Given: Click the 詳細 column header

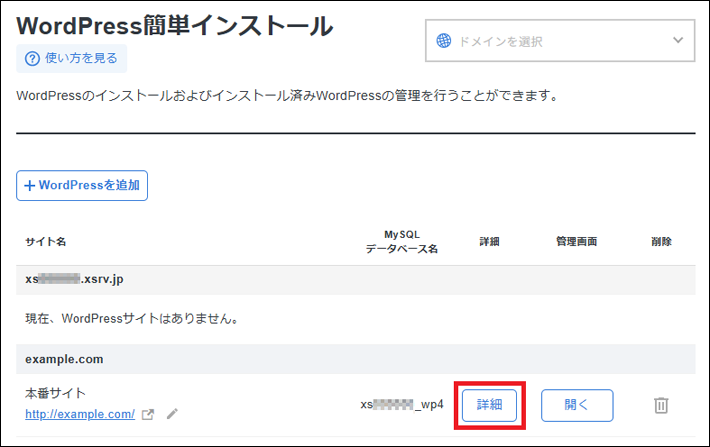Looking at the screenshot, I should coord(489,241).
